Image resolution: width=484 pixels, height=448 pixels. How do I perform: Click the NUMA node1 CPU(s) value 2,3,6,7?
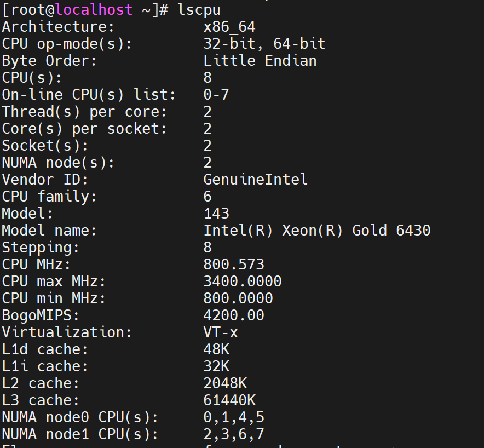pos(234,434)
